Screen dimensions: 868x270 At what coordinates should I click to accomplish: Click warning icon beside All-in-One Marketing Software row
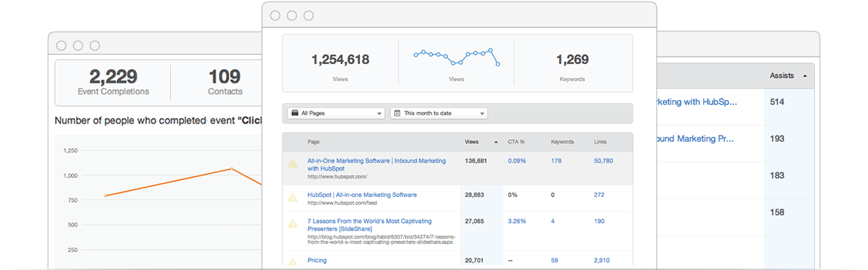293,164
